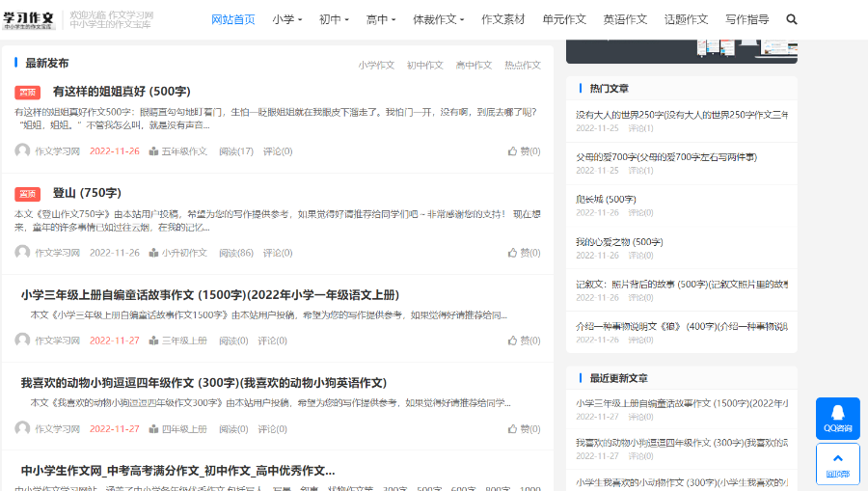The width and height of the screenshot is (868, 491).
Task: Open the 小升初作文 category link
Action: [184, 253]
